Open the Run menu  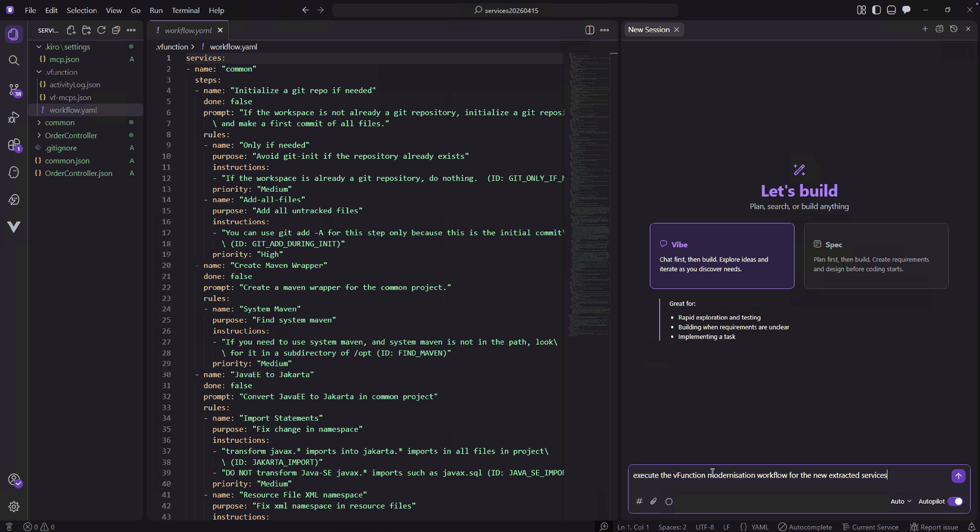[156, 10]
